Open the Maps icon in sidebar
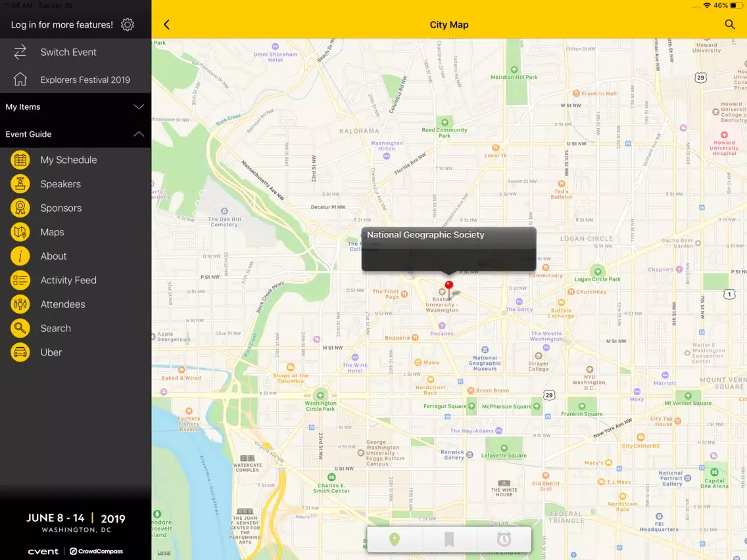 tap(20, 232)
